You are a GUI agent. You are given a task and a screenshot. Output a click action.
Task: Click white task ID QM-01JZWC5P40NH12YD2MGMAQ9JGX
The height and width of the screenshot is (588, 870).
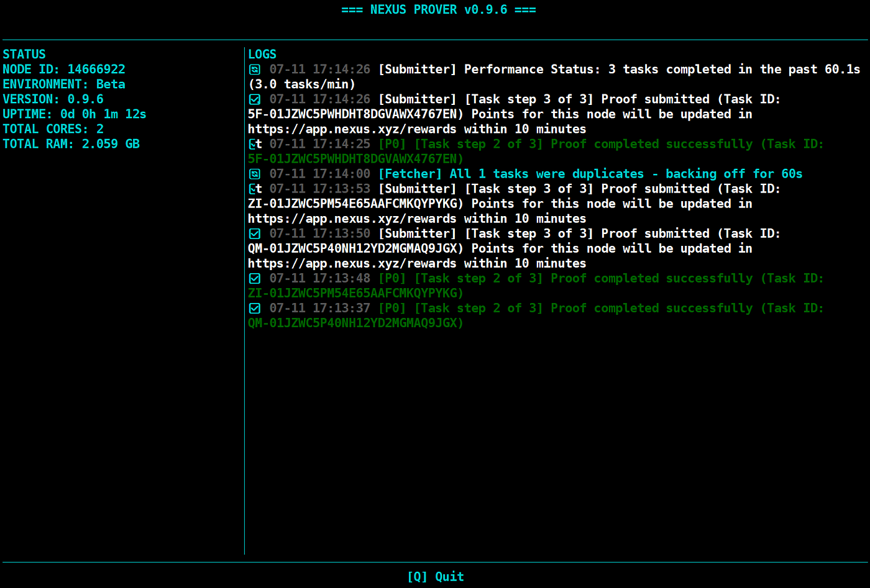(354, 248)
